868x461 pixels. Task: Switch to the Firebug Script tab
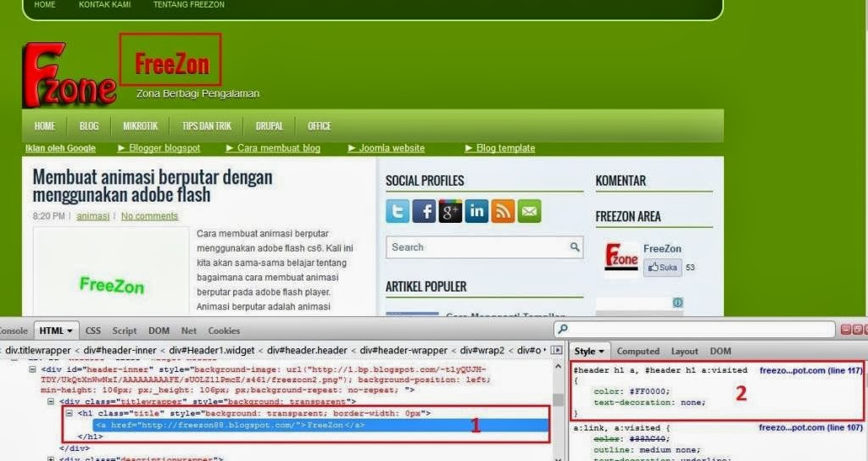(125, 330)
